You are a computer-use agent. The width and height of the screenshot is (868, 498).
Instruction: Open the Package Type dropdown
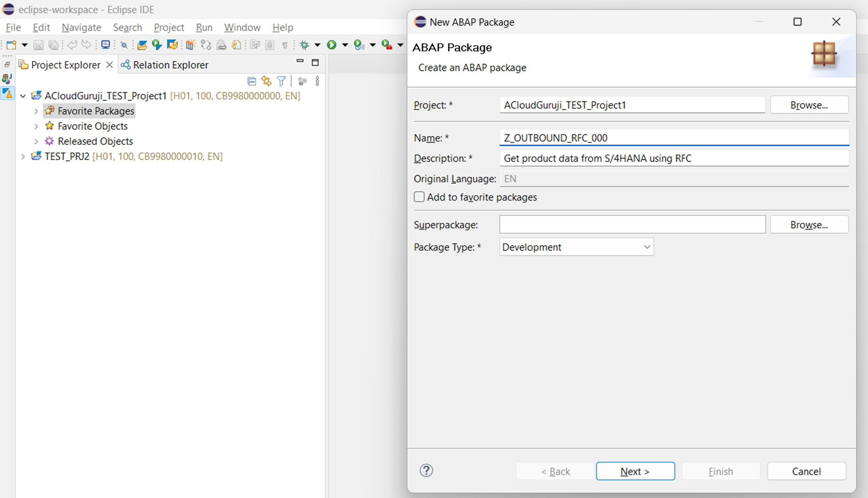coord(576,247)
